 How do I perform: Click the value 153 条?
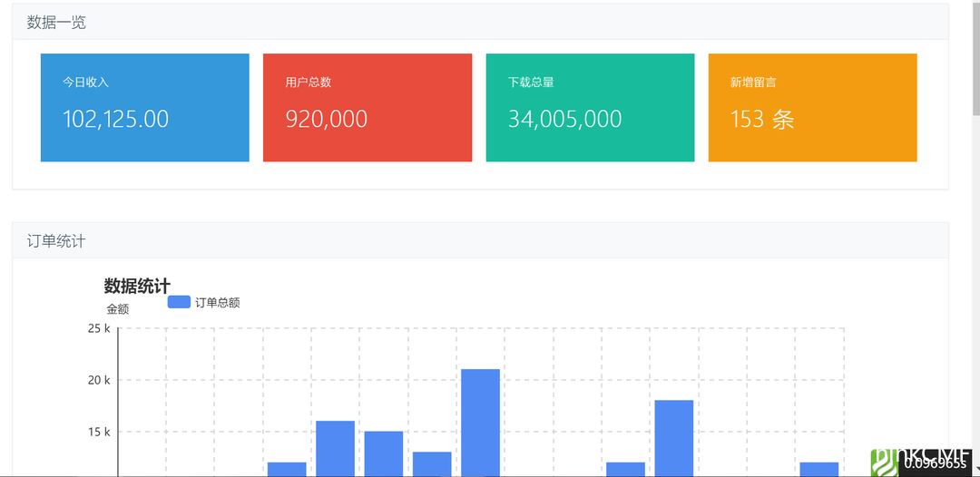point(762,119)
